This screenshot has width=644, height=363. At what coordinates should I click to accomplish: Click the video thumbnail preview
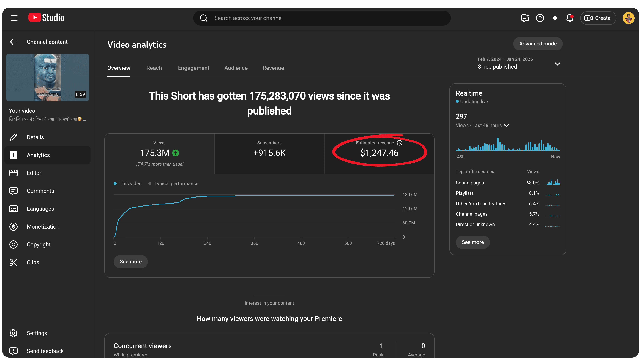(x=48, y=77)
